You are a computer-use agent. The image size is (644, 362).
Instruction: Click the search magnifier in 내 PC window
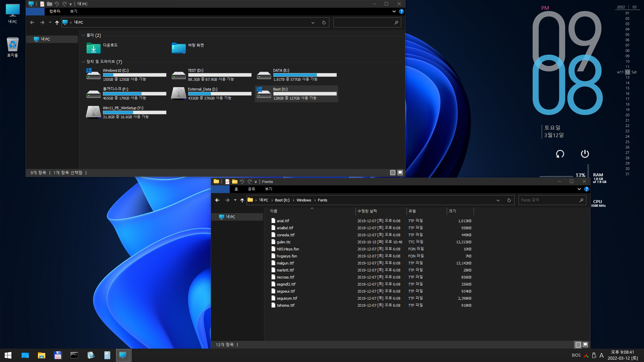pyautogui.click(x=396, y=22)
